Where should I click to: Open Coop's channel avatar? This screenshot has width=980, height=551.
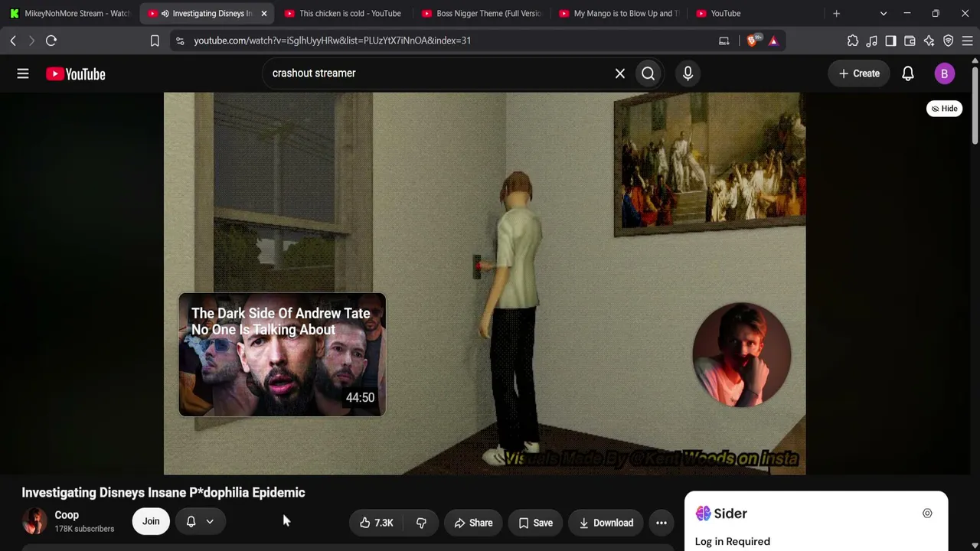pos(34,521)
